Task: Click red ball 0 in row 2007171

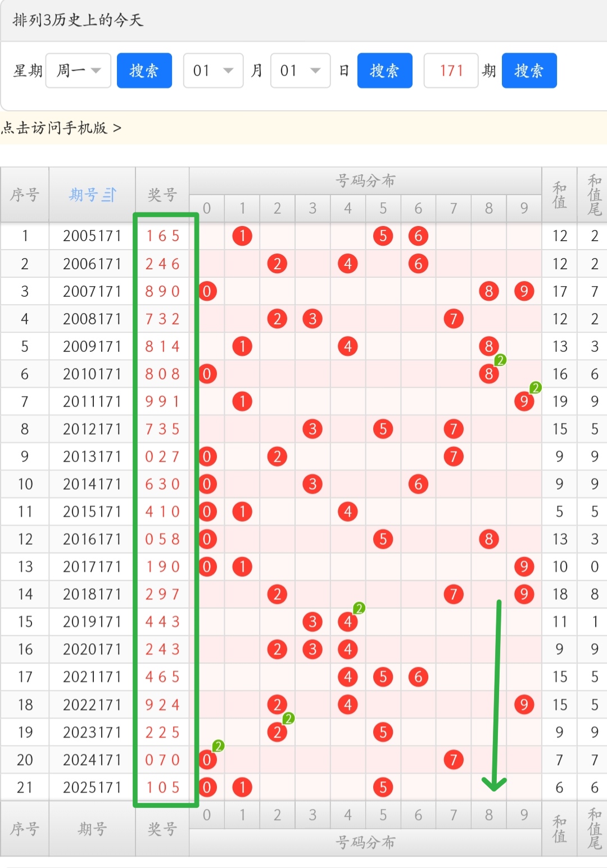Action: (x=207, y=291)
